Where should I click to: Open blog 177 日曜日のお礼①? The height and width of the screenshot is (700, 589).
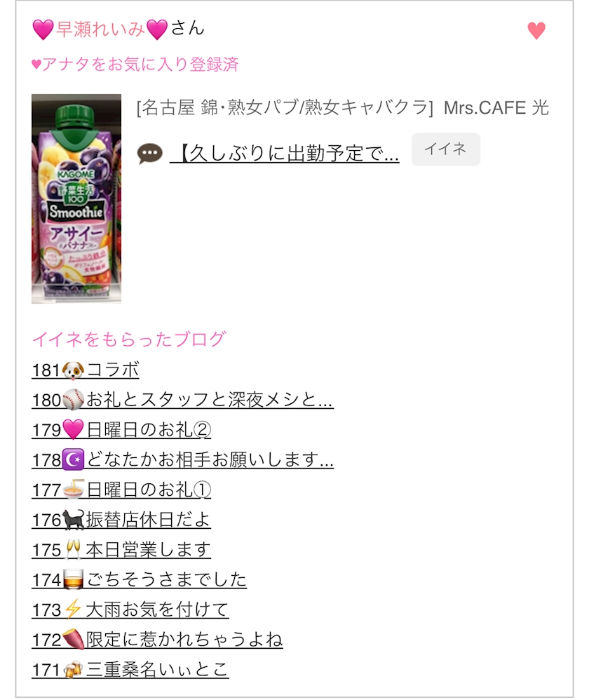pos(121,490)
